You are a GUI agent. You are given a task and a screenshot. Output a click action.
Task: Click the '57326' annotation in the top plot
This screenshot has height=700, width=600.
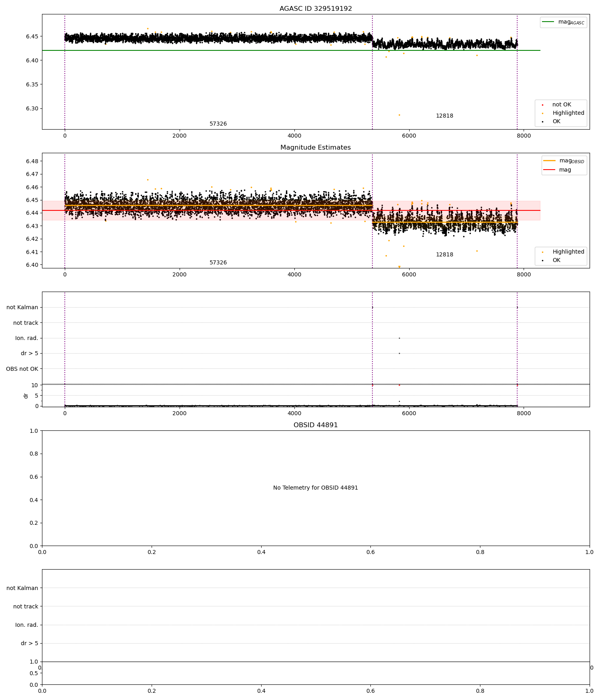tap(218, 124)
